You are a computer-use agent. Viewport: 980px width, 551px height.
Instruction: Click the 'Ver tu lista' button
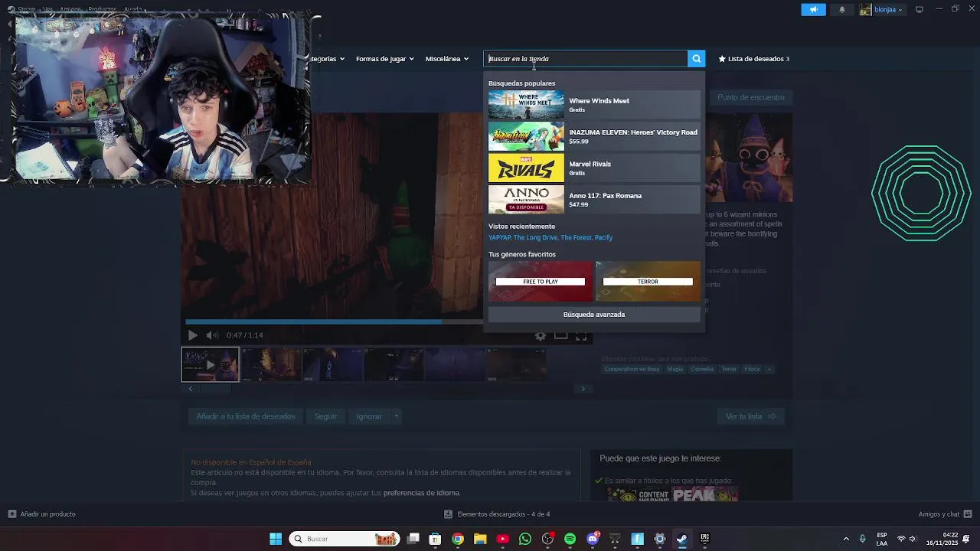750,416
